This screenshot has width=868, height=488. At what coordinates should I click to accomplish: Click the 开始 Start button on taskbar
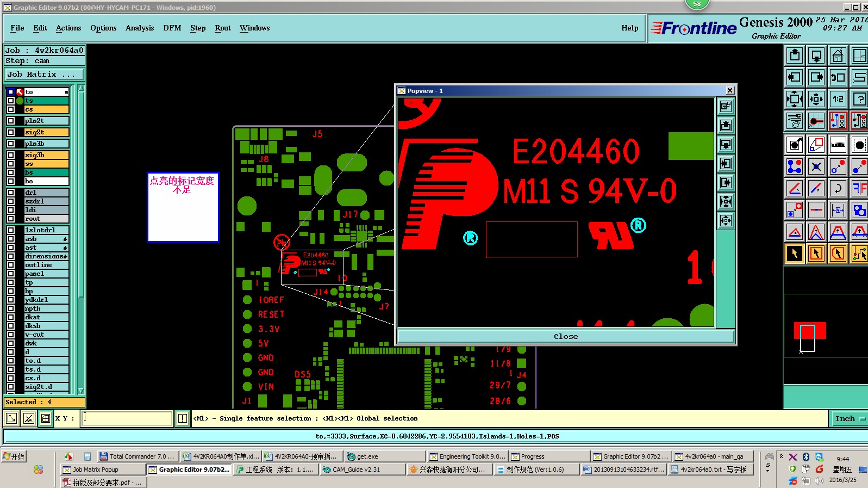point(14,456)
